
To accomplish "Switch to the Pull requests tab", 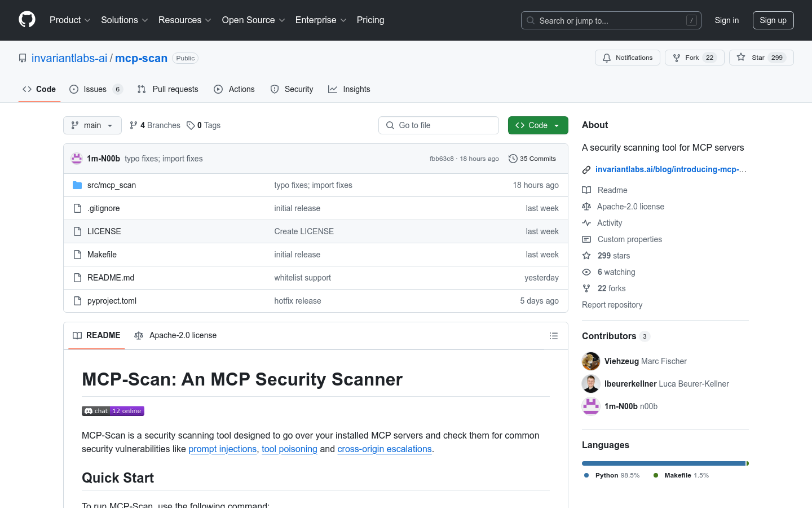I will pyautogui.click(x=168, y=89).
